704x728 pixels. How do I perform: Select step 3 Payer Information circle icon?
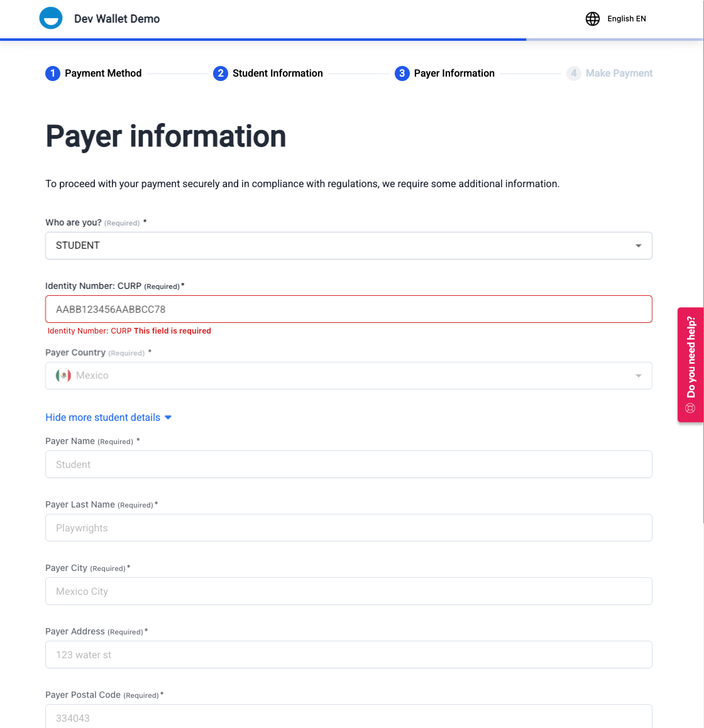click(402, 73)
